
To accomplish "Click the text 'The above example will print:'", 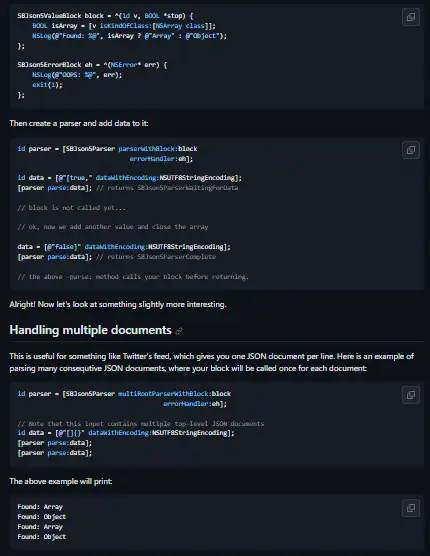I will (x=61, y=482).
